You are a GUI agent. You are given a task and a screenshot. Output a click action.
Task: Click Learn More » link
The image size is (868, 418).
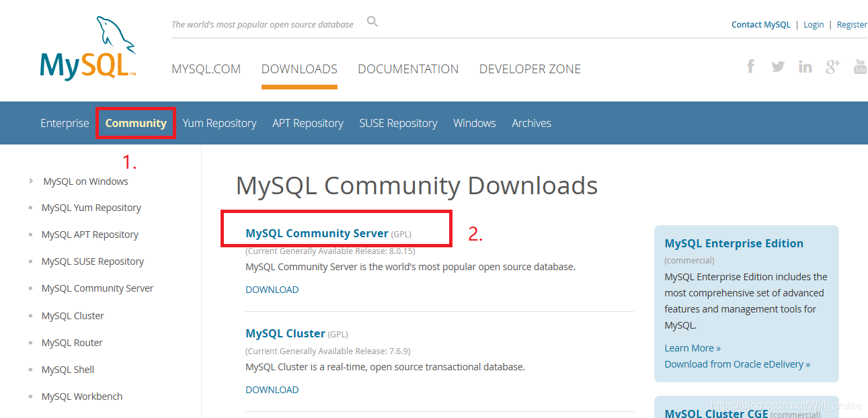click(693, 348)
